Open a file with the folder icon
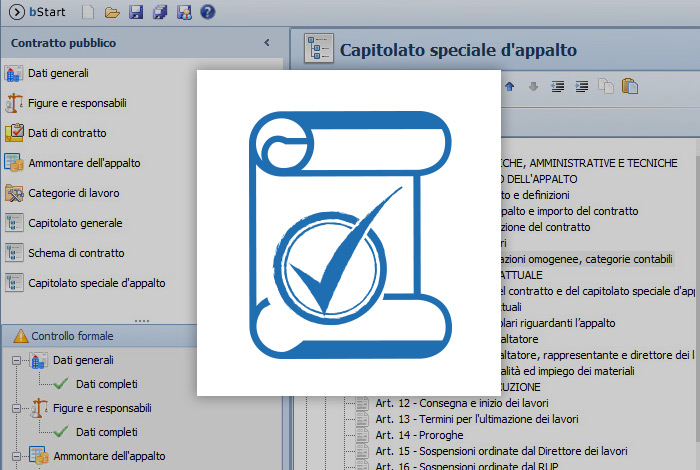This screenshot has width=700, height=470. [x=112, y=13]
